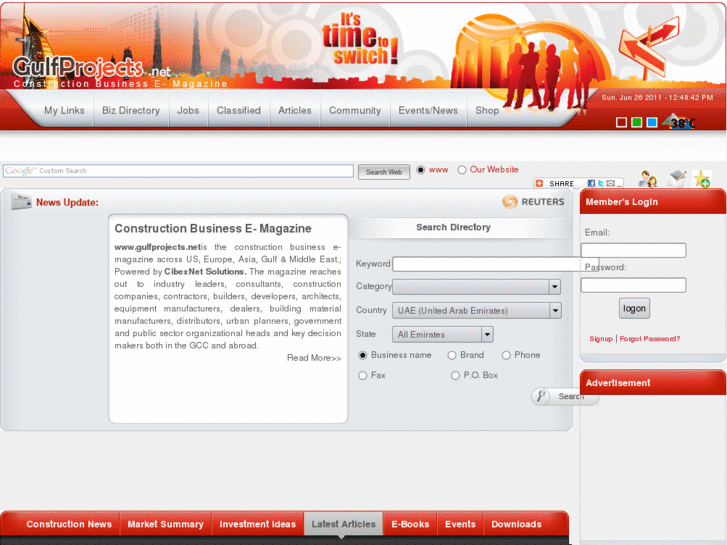
Task: Click the Search Web button
Action: click(x=384, y=172)
